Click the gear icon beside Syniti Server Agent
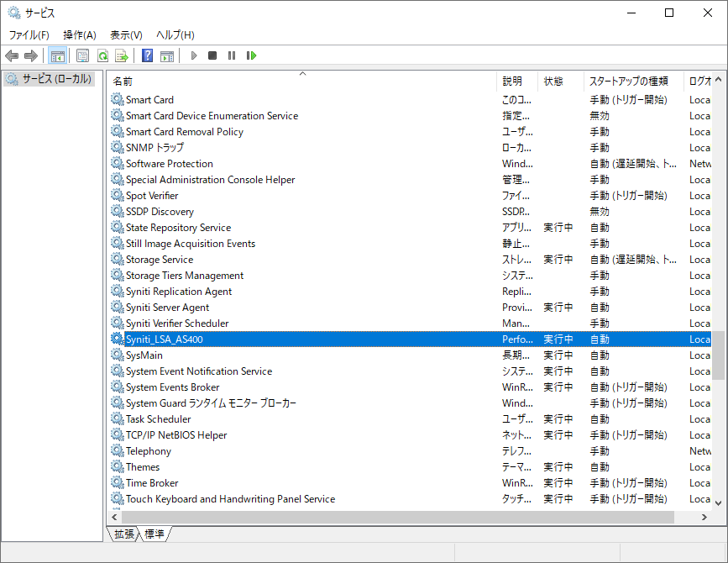Viewport: 728px width, 563px height. 118,307
